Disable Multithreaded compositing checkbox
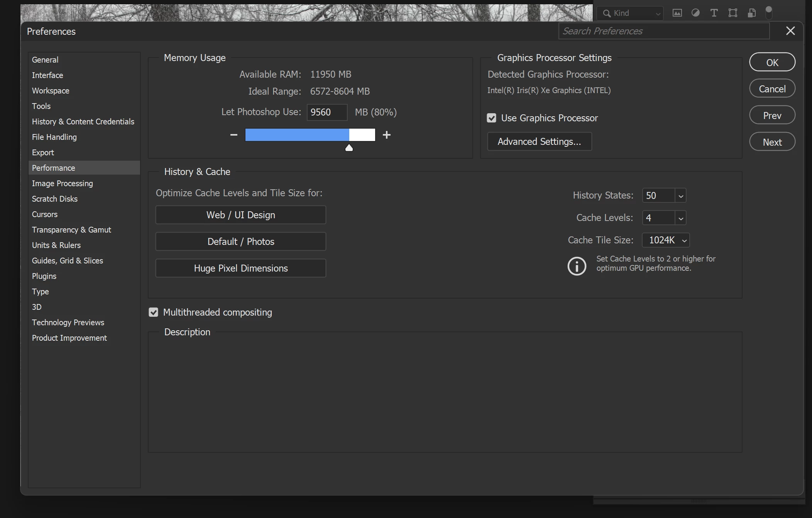The width and height of the screenshot is (812, 518). 154,312
